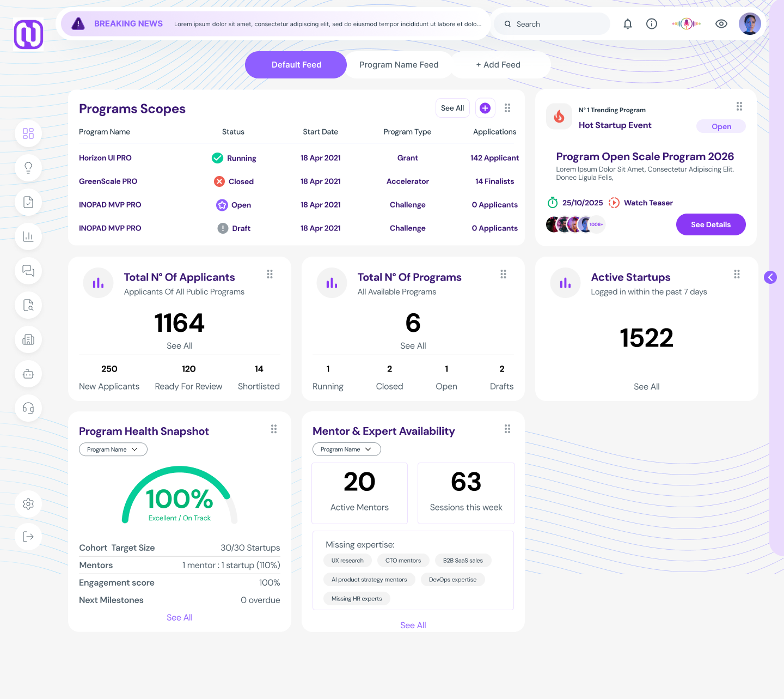Open the headset support sidebar icon
The height and width of the screenshot is (699, 784).
[28, 408]
